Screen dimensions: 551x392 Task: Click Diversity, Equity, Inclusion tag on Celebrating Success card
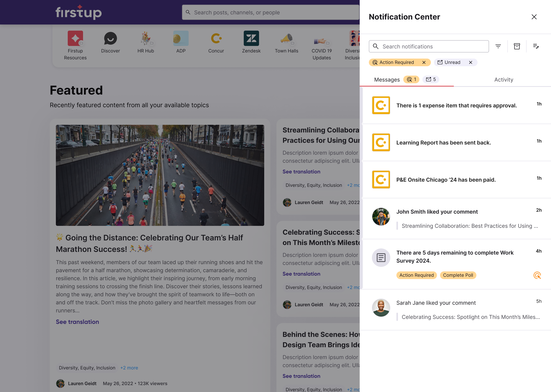point(314,287)
